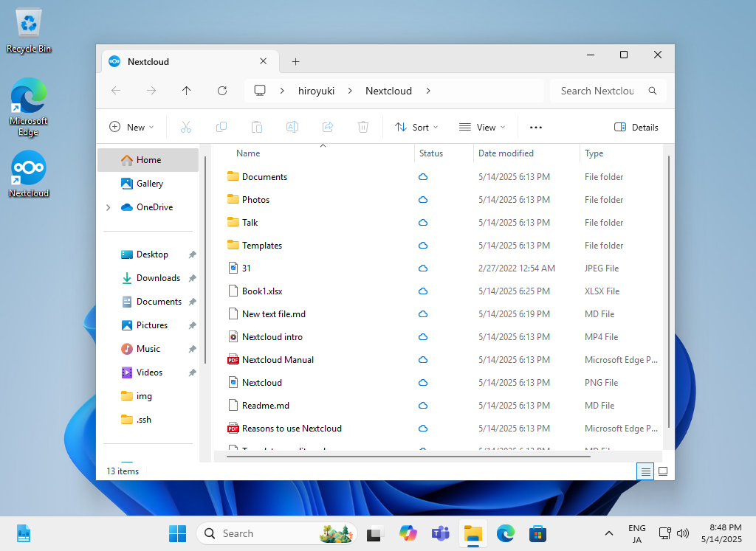
Task: Refresh the folder with the refresh icon
Action: [x=222, y=90]
